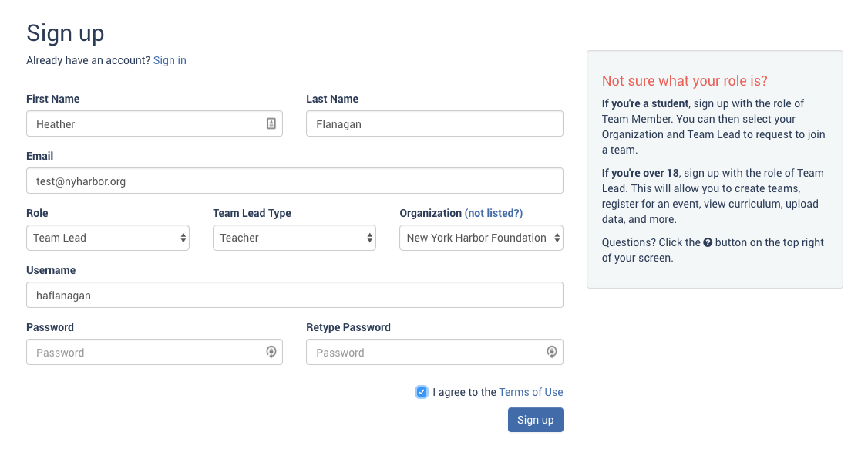Click the password manager icon in Retype Password

(552, 352)
